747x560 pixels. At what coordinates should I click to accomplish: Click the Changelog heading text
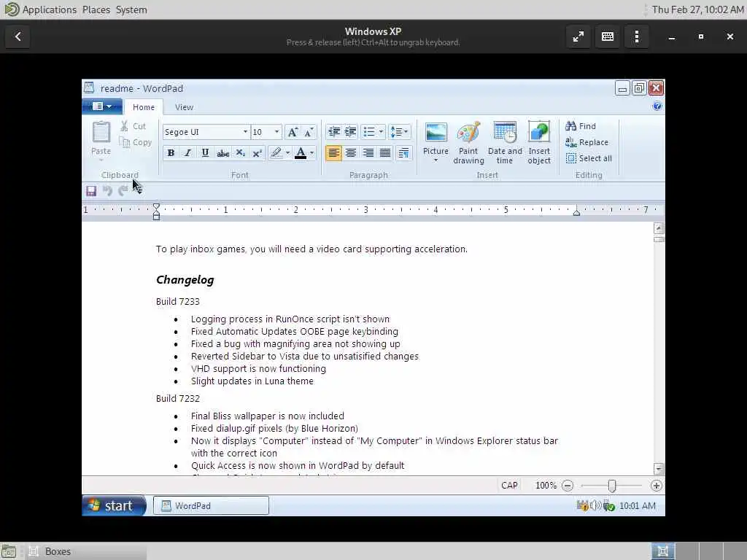coord(185,280)
